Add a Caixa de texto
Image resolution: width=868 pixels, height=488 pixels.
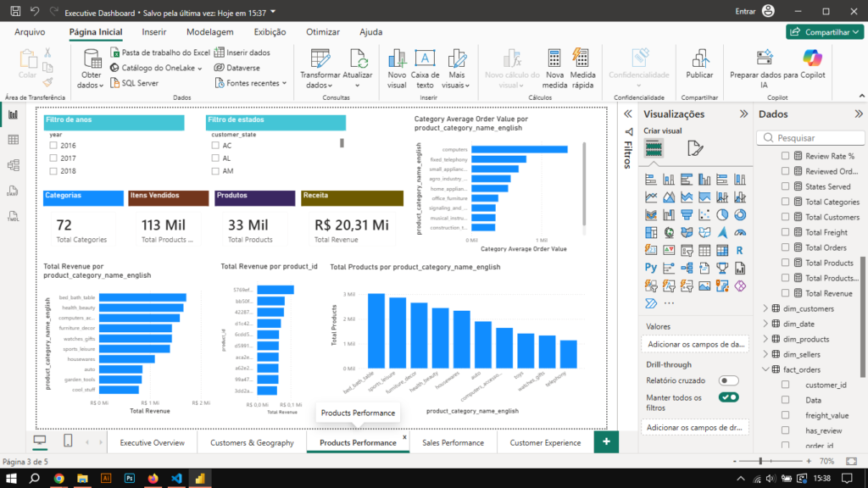[x=425, y=69]
